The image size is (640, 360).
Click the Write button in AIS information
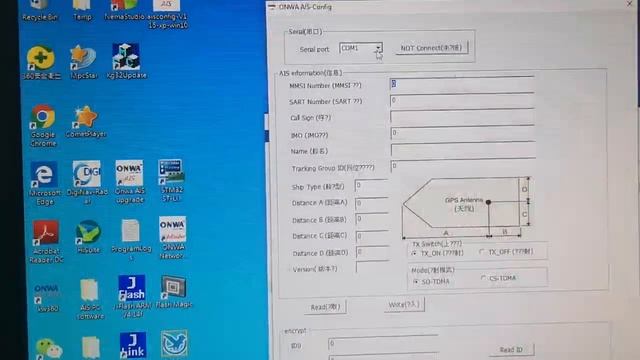point(404,304)
